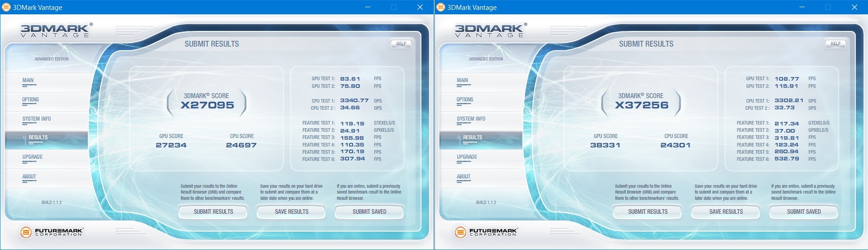Open UPGRADE in the right window sidebar
This screenshot has width=868, height=250.
click(467, 157)
